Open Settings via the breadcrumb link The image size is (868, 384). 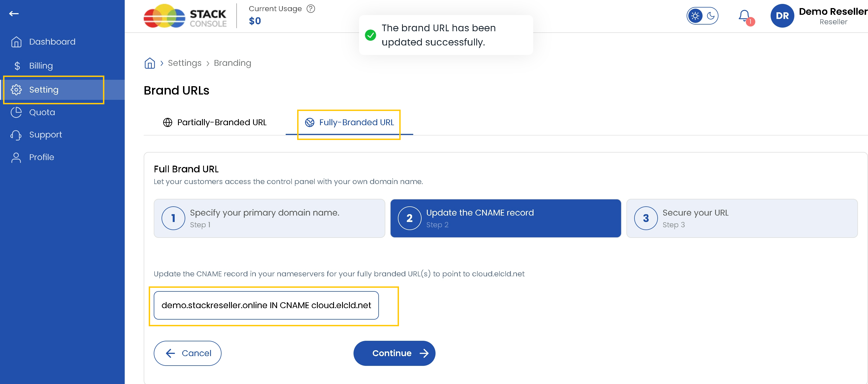point(184,63)
